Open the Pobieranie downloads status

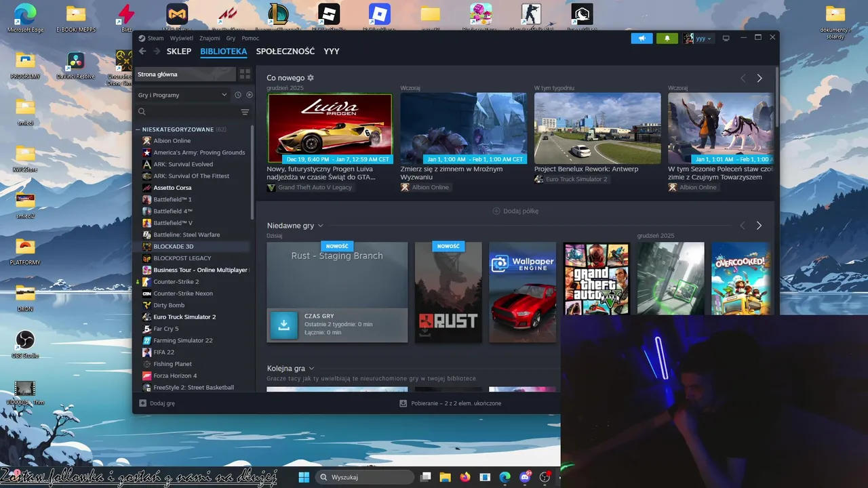click(x=450, y=403)
